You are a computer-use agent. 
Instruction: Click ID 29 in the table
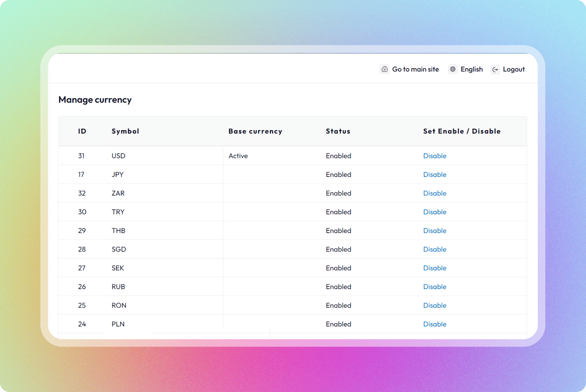[x=82, y=231]
